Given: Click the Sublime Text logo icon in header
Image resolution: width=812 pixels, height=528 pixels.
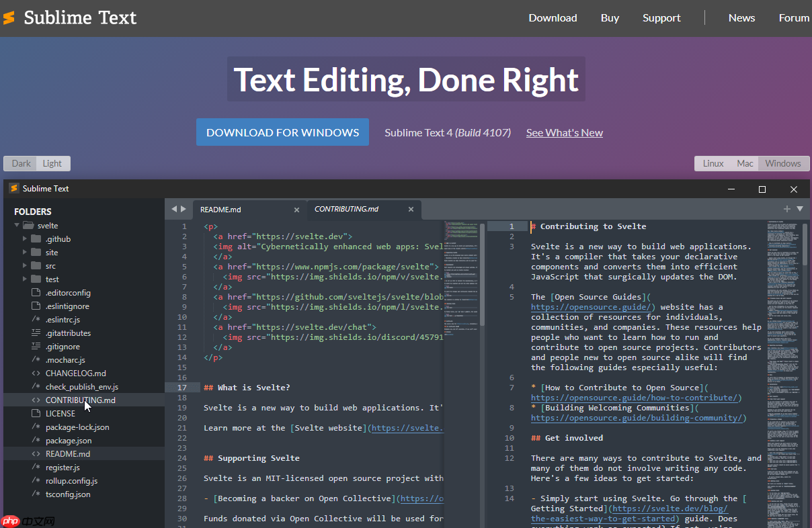Looking at the screenshot, I should click(x=9, y=18).
